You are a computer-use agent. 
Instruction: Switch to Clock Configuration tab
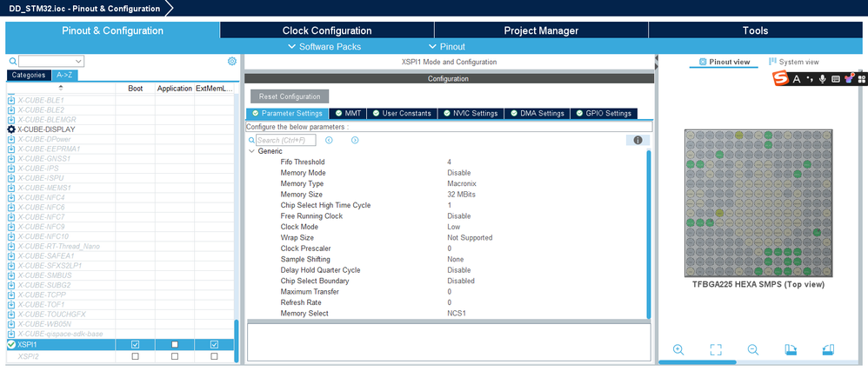pyautogui.click(x=327, y=30)
